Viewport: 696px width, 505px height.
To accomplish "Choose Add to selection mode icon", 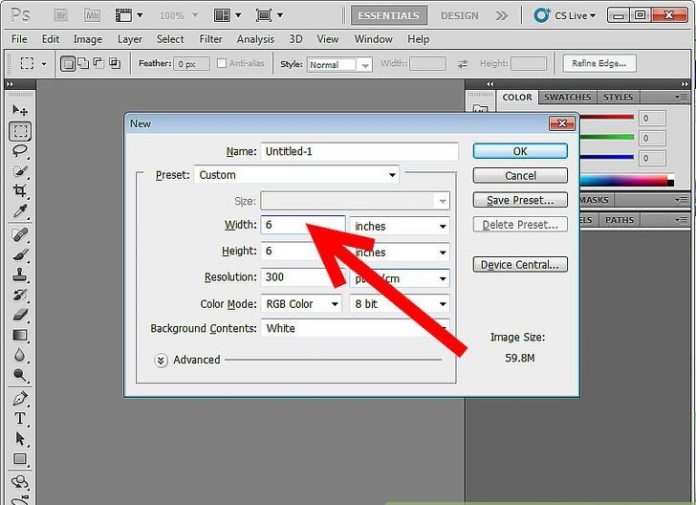I will (x=83, y=64).
